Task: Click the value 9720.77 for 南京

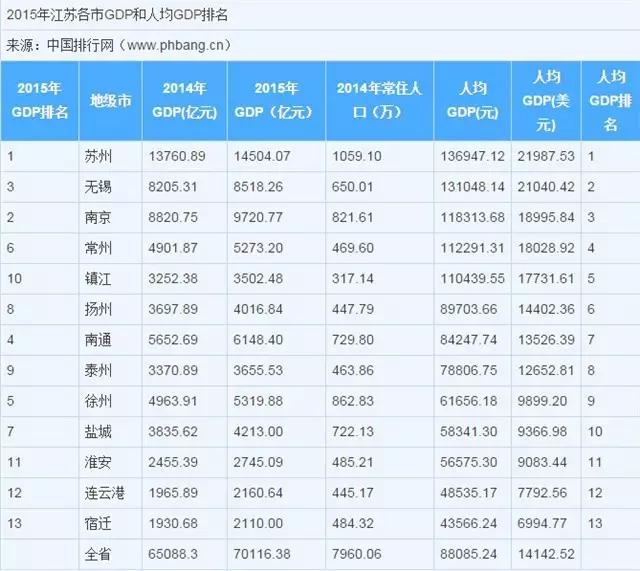Action: (x=258, y=217)
